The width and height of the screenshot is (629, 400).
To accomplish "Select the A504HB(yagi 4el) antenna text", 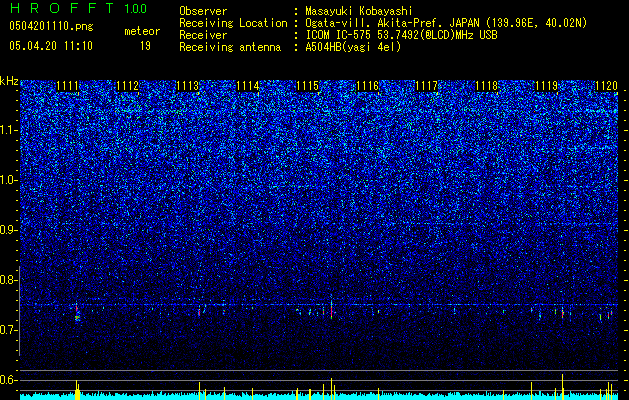I will (353, 47).
